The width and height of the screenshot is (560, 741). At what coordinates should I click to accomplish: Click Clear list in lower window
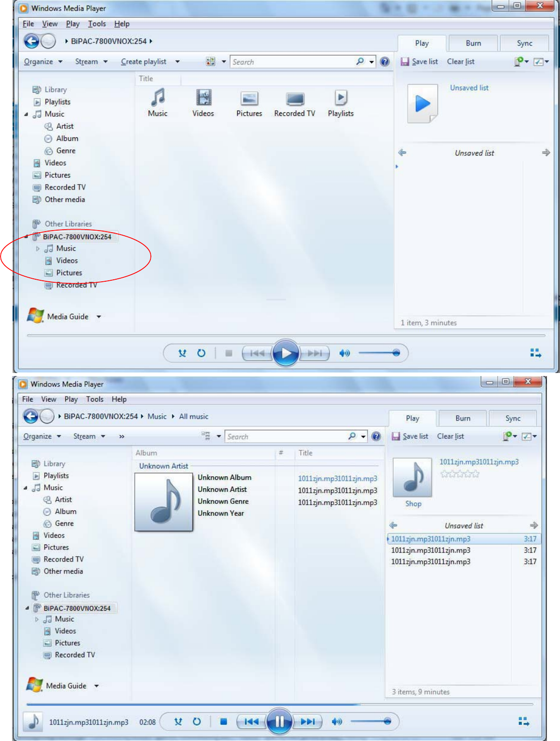450,437
